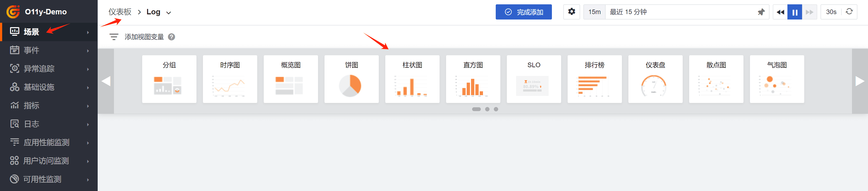
Task: Open the 事件 sidebar menu
Action: tap(49, 50)
